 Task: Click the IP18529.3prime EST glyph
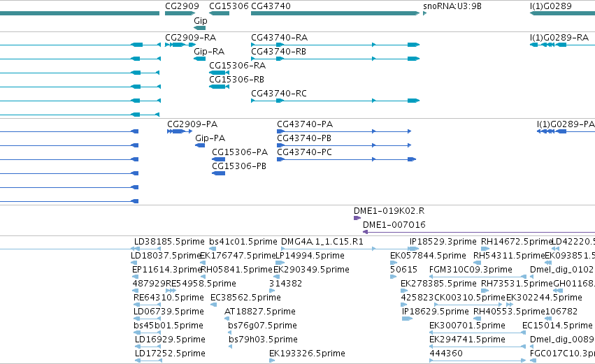coord(414,249)
